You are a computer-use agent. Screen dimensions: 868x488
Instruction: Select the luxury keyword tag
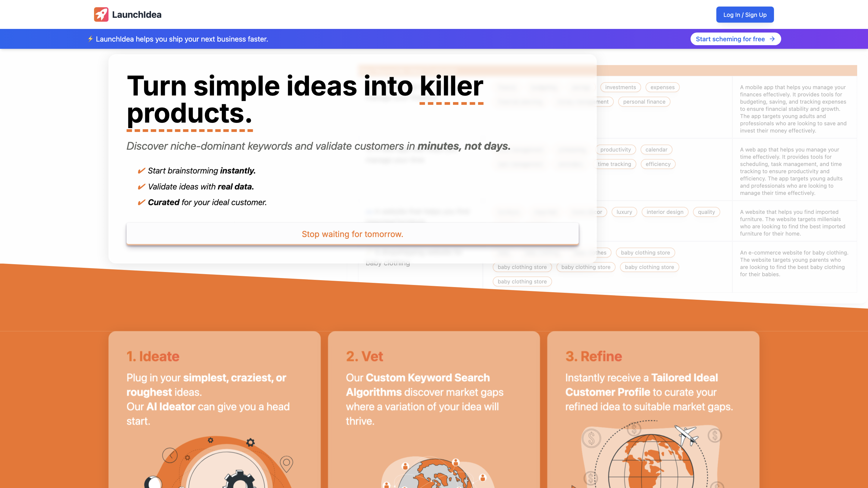pos(624,212)
